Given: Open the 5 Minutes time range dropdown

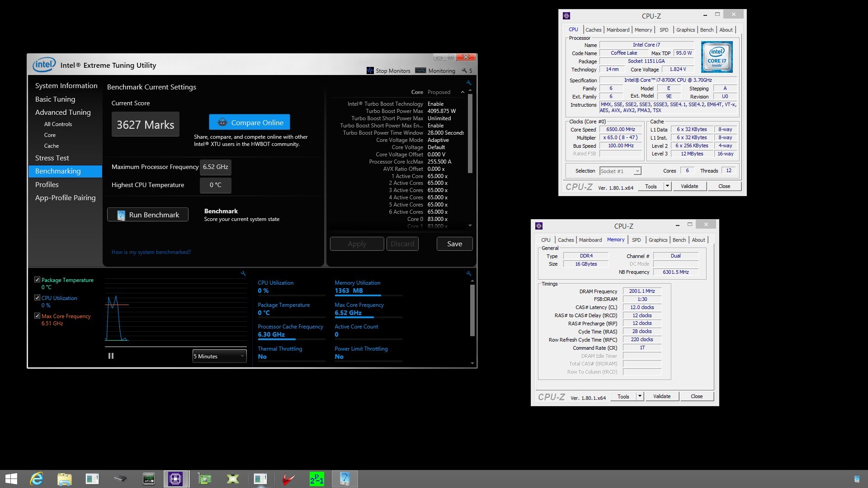Looking at the screenshot, I should point(219,356).
